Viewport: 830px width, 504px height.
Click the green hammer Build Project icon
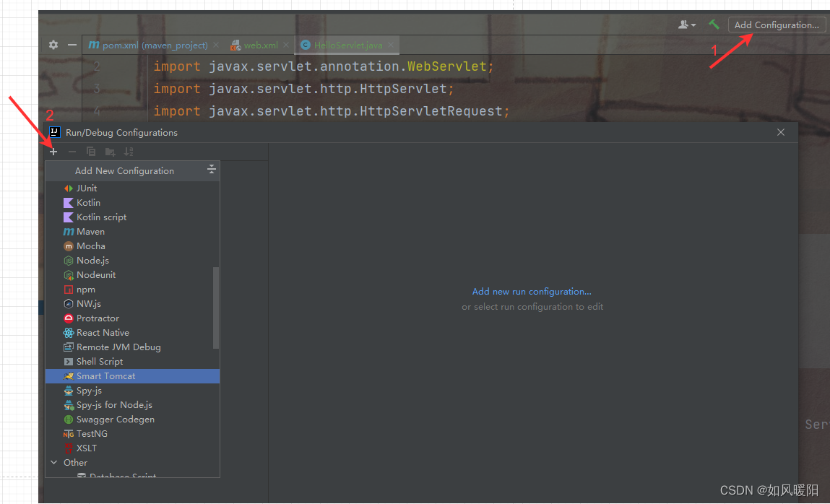tap(714, 25)
